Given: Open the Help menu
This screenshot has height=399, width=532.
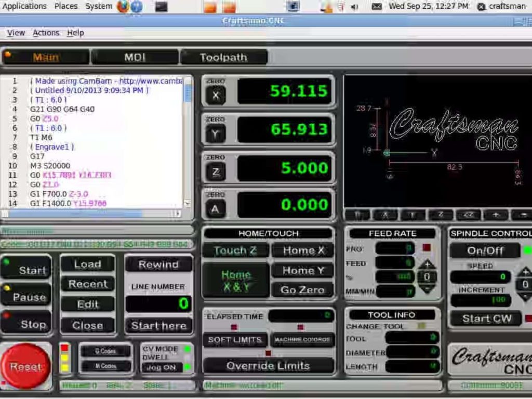Looking at the screenshot, I should [75, 33].
